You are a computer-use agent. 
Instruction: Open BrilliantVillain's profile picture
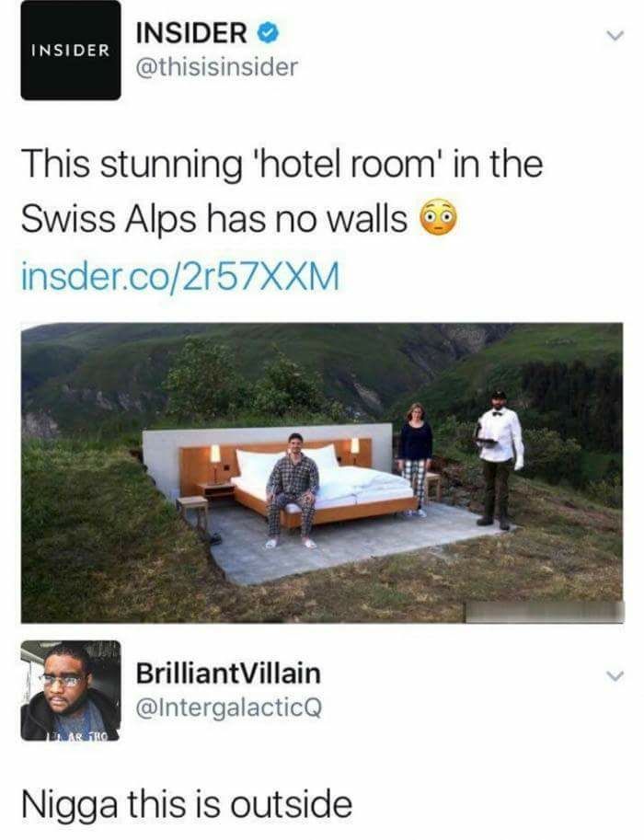click(x=71, y=691)
